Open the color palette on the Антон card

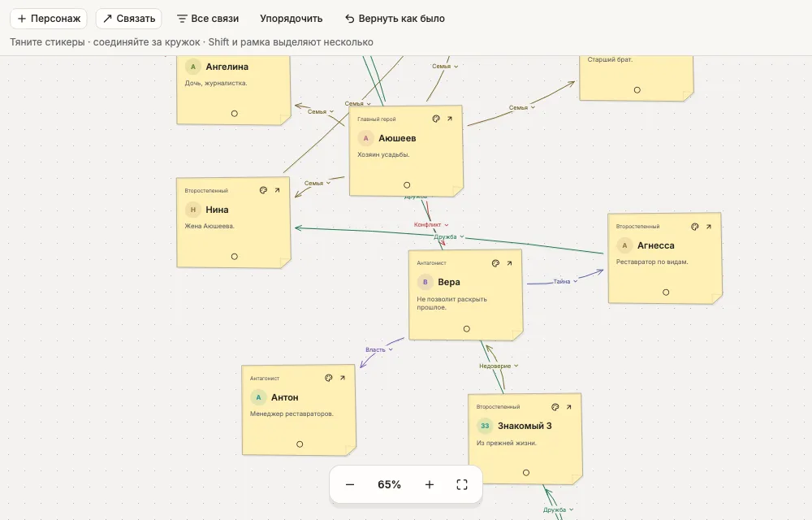pyautogui.click(x=328, y=378)
